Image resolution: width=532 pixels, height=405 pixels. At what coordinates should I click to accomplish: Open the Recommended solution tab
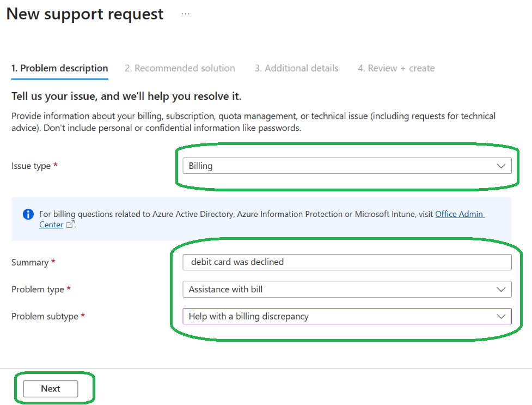click(180, 68)
